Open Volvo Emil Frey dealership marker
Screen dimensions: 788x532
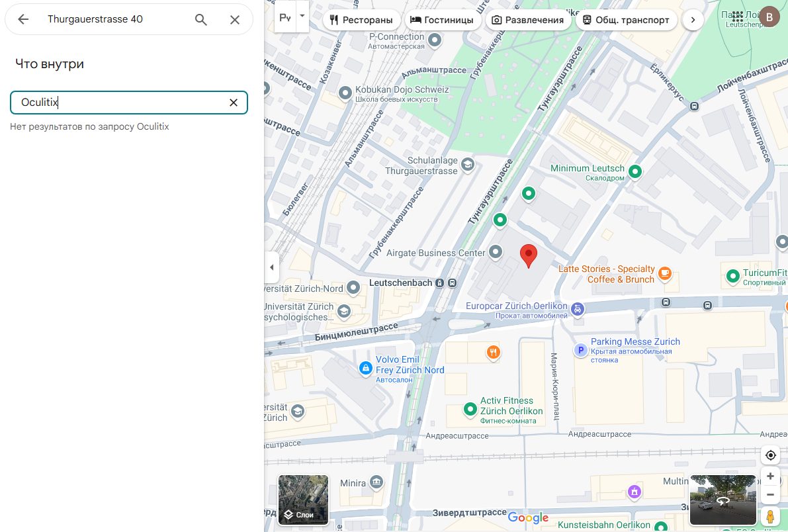[365, 368]
